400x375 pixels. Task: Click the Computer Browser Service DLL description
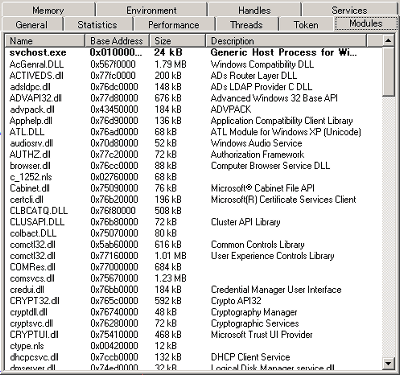pyautogui.click(x=270, y=166)
